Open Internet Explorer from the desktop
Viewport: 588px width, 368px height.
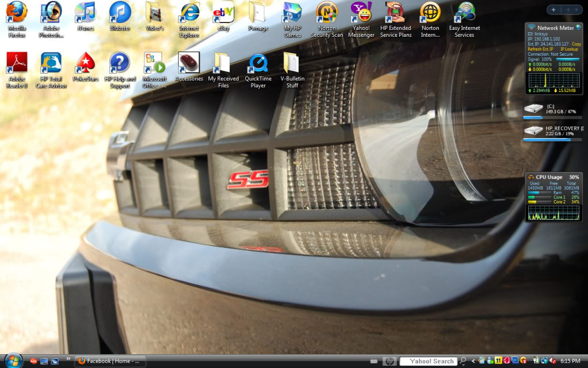188,13
